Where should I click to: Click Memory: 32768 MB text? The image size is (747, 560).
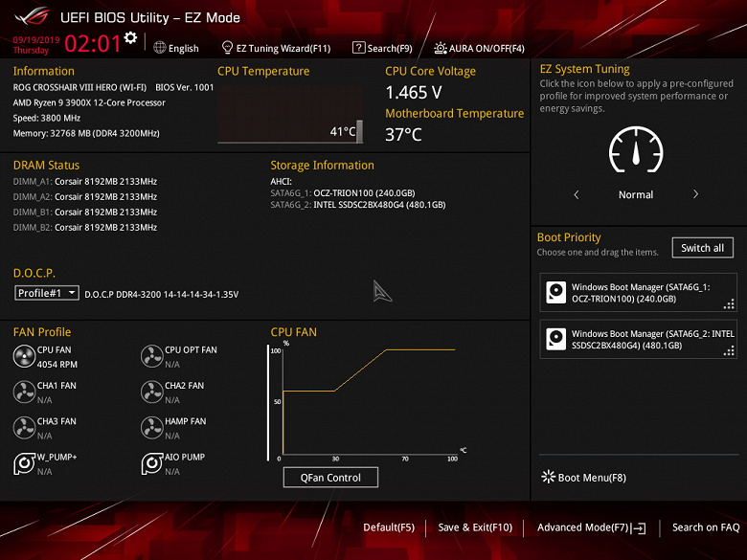coord(86,133)
